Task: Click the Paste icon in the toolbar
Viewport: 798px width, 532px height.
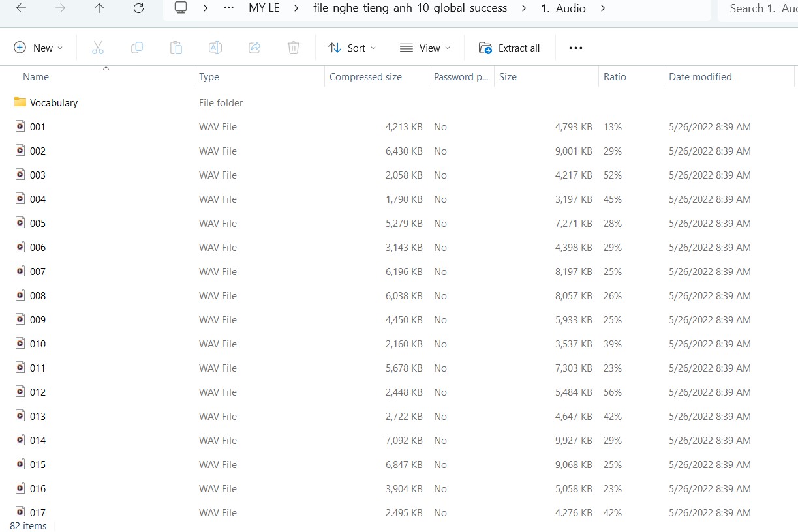Action: pyautogui.click(x=176, y=47)
